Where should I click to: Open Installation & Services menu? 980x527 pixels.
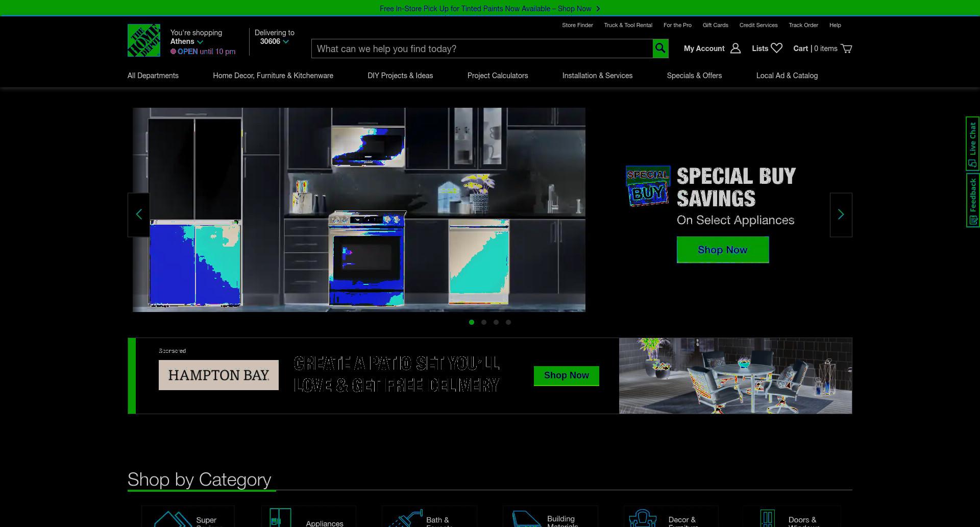[597, 76]
